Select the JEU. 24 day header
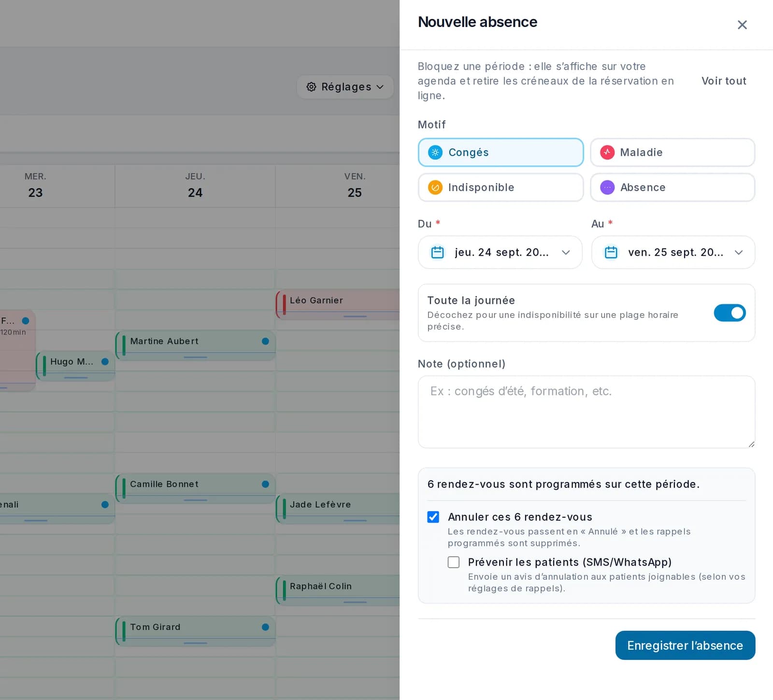 pos(195,186)
